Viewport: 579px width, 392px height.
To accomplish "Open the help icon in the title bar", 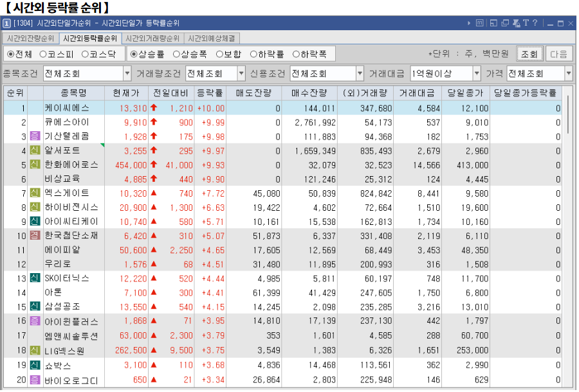I will click(535, 23).
